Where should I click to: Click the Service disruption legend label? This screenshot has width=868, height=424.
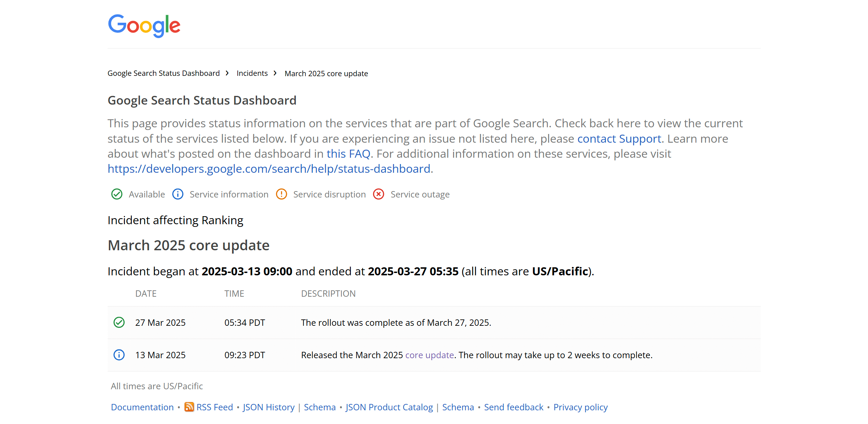(x=330, y=194)
